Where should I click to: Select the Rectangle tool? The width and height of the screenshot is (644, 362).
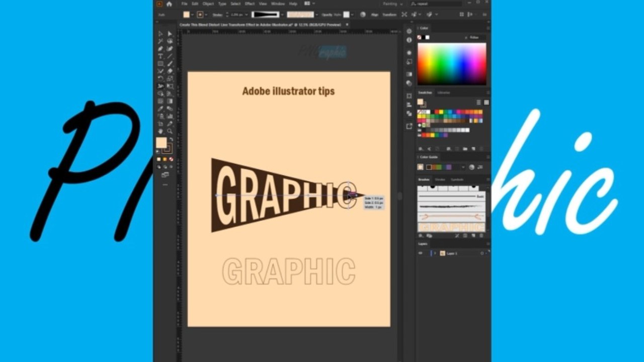pyautogui.click(x=160, y=64)
